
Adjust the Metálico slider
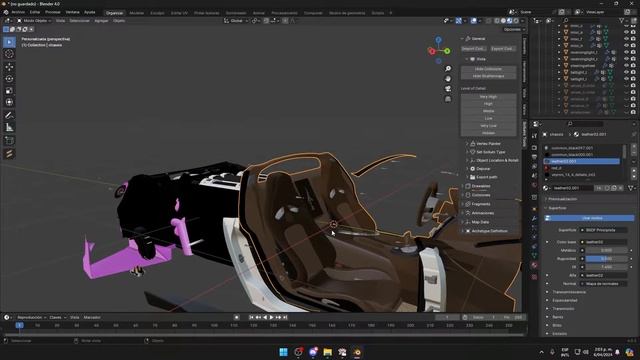click(x=607, y=250)
